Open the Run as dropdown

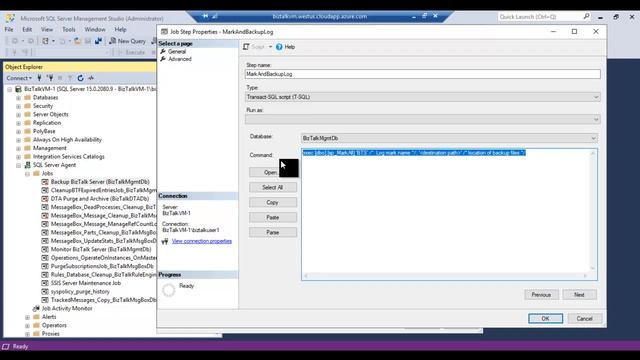422,119
